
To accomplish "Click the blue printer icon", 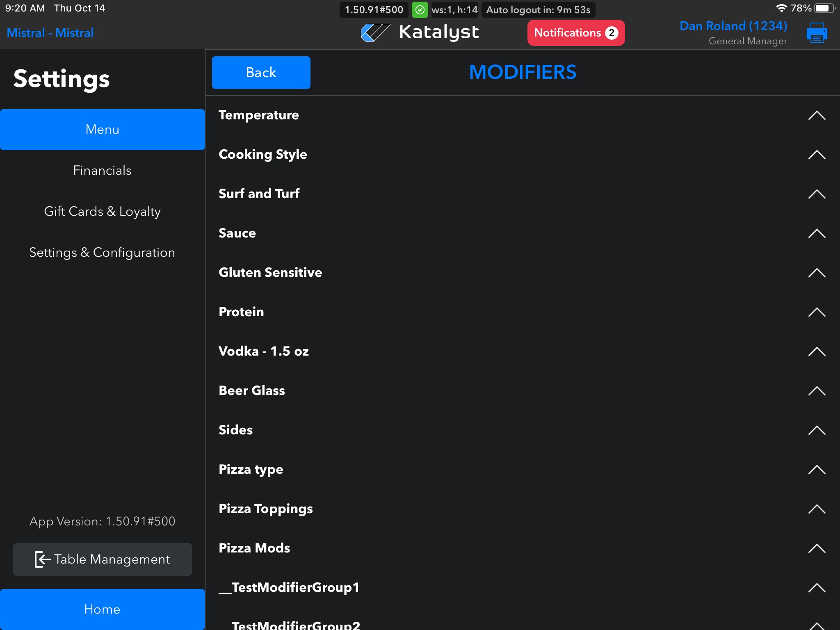I will 817,33.
